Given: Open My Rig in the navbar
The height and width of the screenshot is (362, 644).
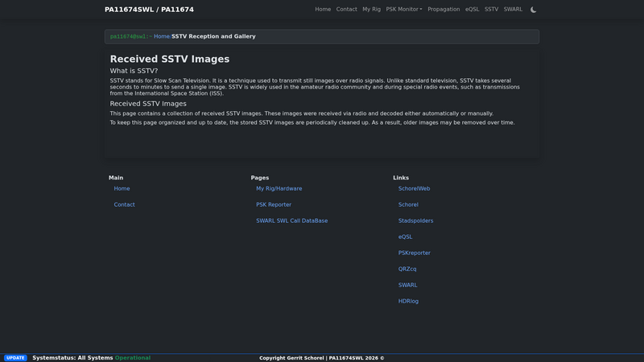Looking at the screenshot, I should [371, 10].
